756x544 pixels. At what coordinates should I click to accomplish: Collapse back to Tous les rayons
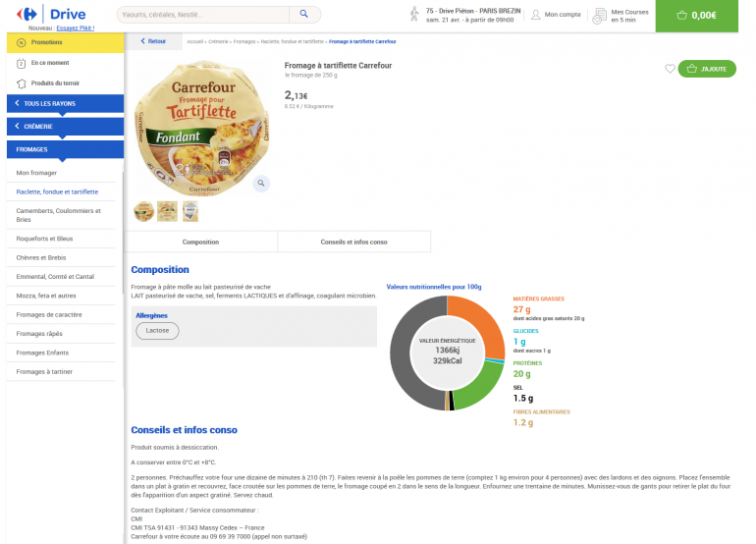point(65,103)
